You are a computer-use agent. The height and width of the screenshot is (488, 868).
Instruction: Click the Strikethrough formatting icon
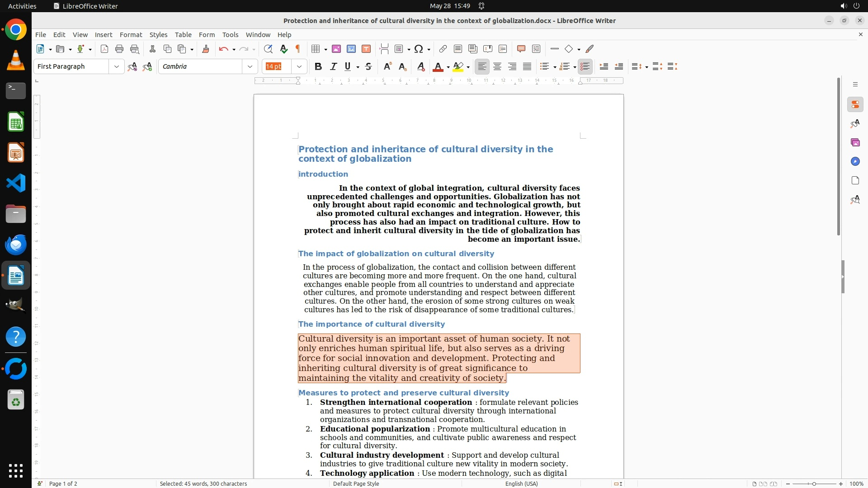(x=368, y=67)
